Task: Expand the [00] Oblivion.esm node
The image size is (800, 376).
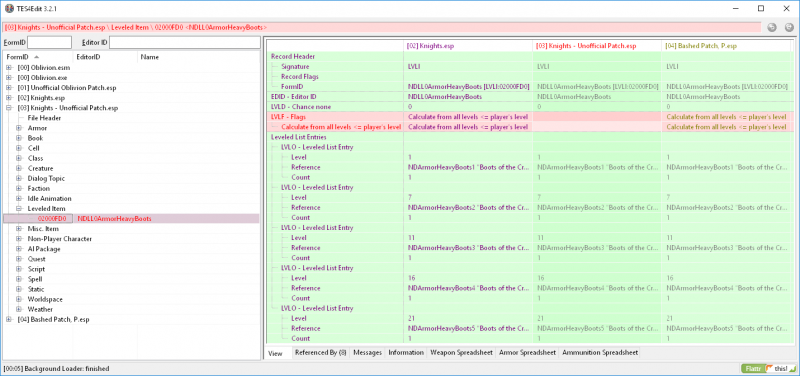Action: [9, 67]
